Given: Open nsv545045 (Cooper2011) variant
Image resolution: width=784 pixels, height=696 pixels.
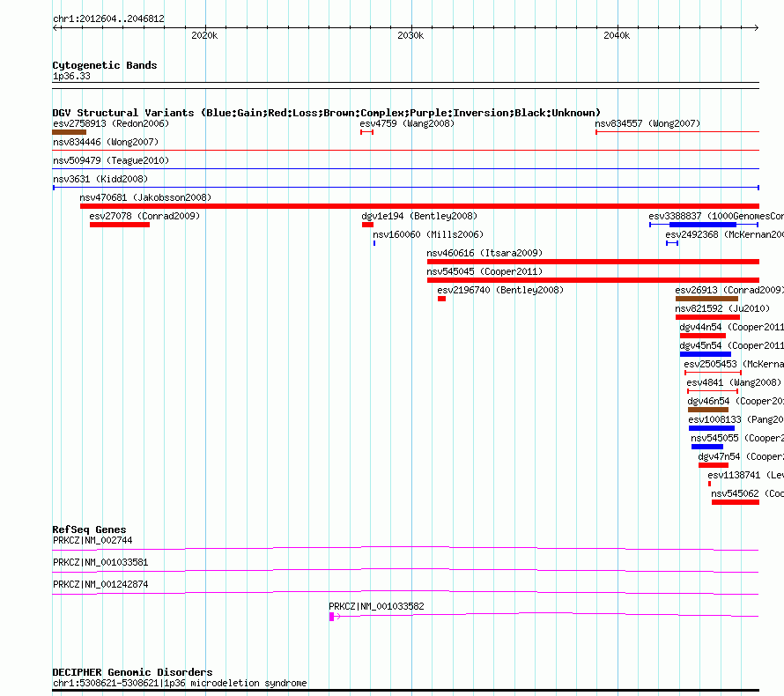Looking at the screenshot, I should 484,271.
